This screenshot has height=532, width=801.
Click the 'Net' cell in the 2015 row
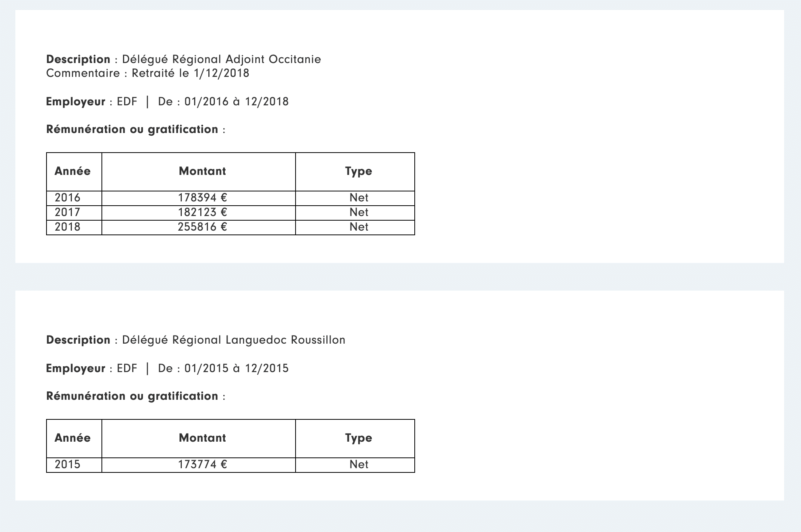point(359,464)
